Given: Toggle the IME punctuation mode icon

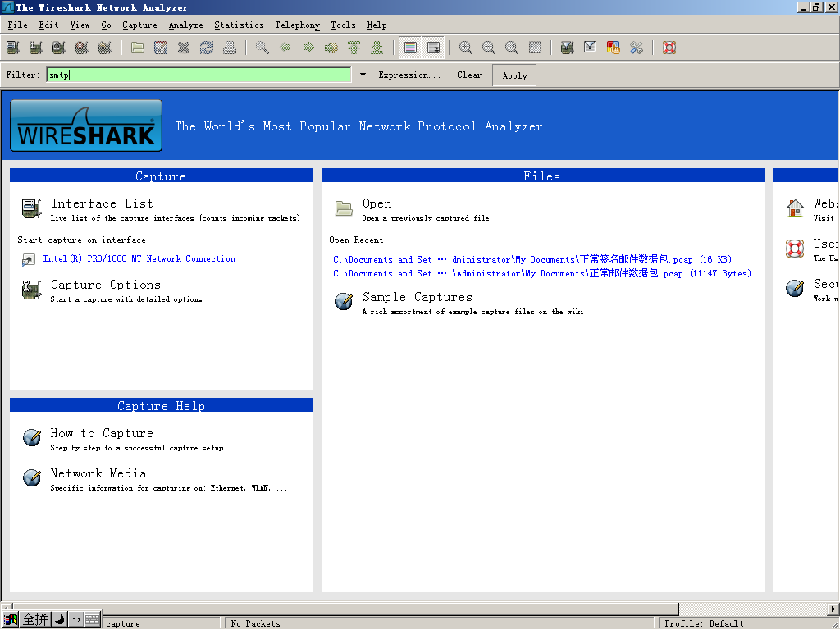Looking at the screenshot, I should tap(76, 620).
